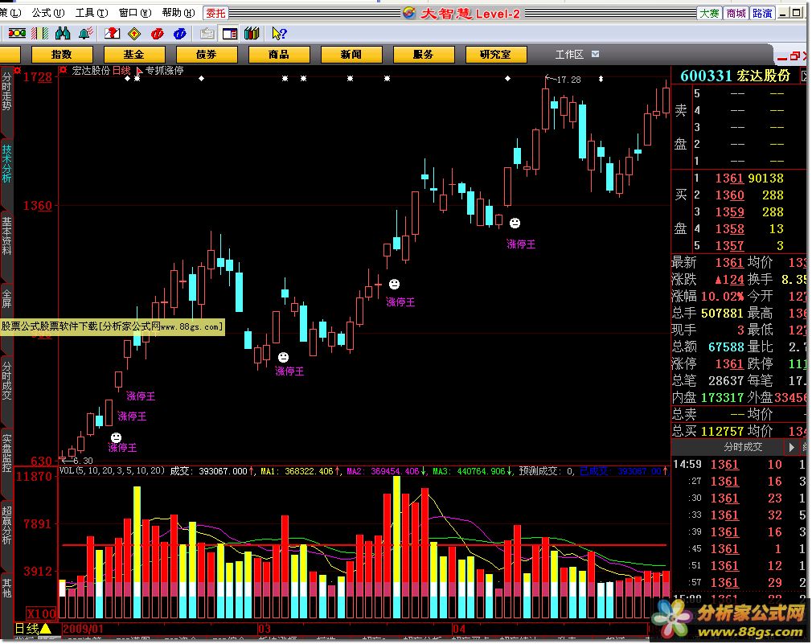The width and height of the screenshot is (812, 644).
Task: Click the 17.28 high price marker
Action: click(568, 80)
